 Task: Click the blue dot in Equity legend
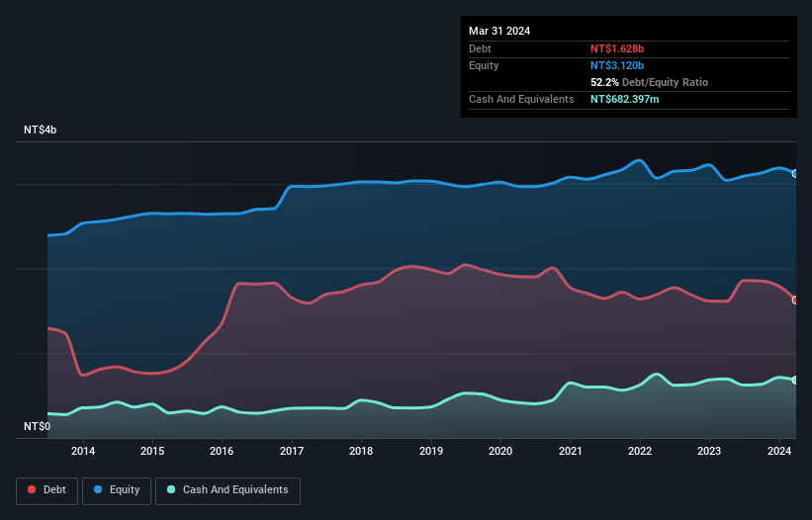pos(98,489)
